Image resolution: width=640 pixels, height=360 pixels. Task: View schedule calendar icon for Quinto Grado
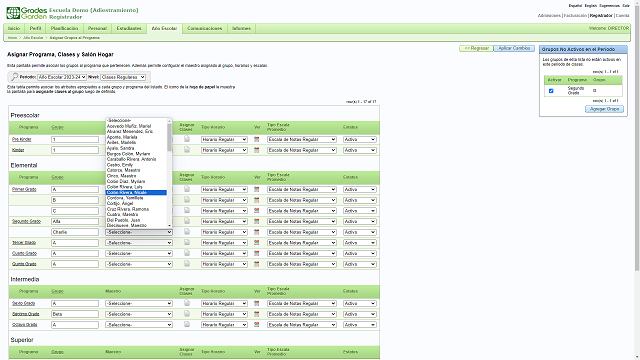coord(256,264)
